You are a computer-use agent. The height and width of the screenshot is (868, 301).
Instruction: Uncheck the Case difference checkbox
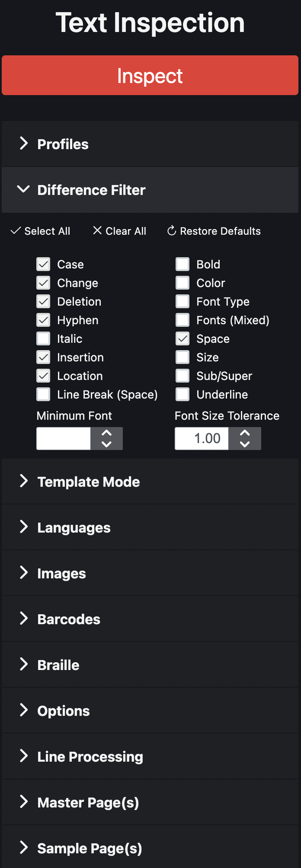[43, 264]
